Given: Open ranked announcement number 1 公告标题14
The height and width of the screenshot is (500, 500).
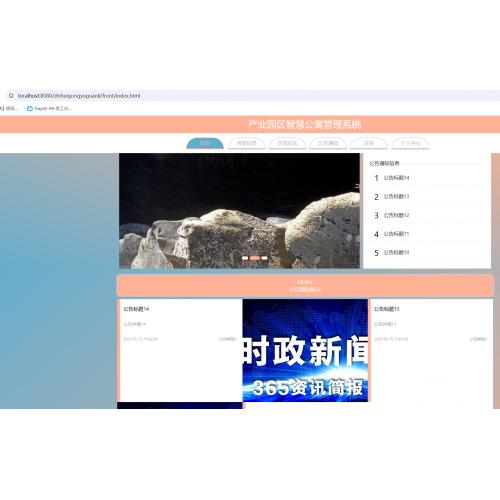Looking at the screenshot, I should tap(427, 178).
